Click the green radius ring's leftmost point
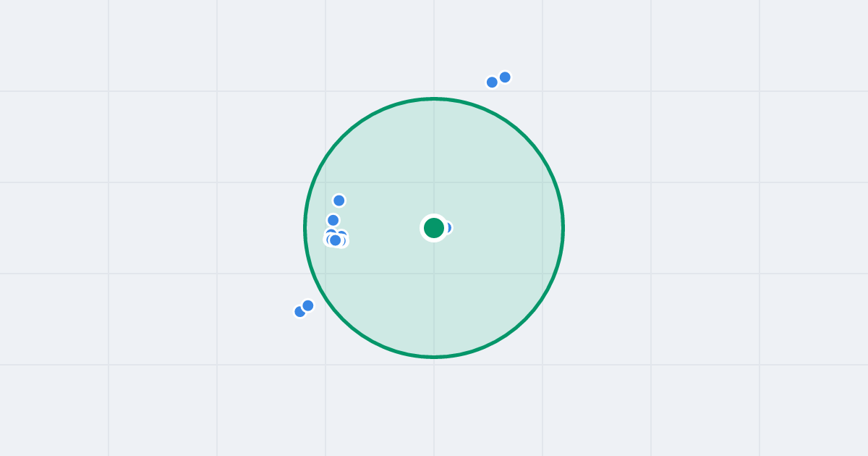 305,228
